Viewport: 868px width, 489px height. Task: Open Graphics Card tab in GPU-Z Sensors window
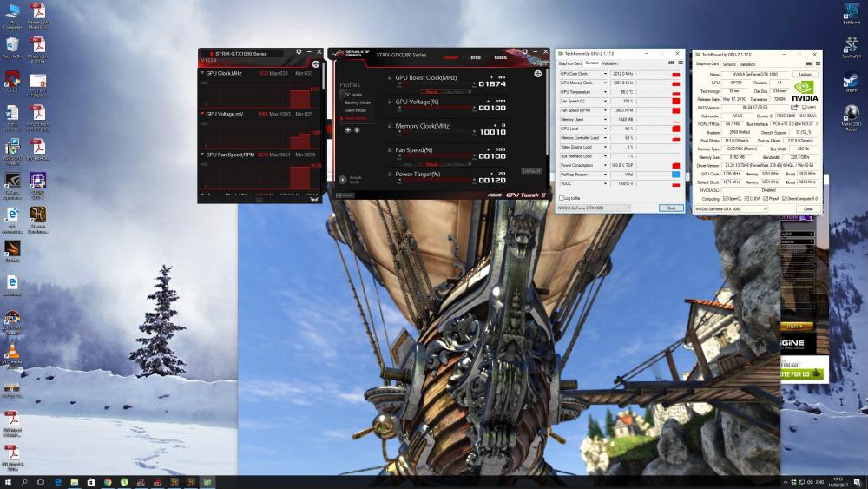point(569,63)
